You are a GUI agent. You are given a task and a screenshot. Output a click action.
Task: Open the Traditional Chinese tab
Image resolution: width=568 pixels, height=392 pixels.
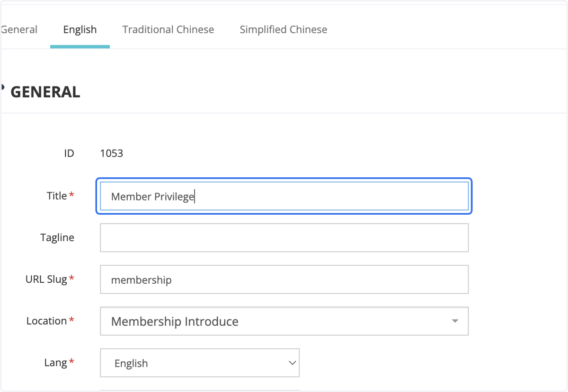coord(168,29)
